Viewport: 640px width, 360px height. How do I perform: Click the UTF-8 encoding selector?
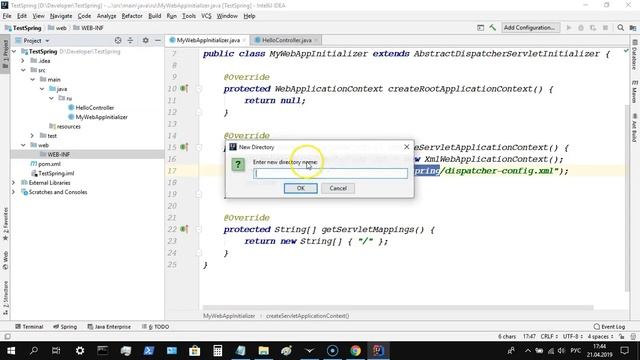[573, 337]
